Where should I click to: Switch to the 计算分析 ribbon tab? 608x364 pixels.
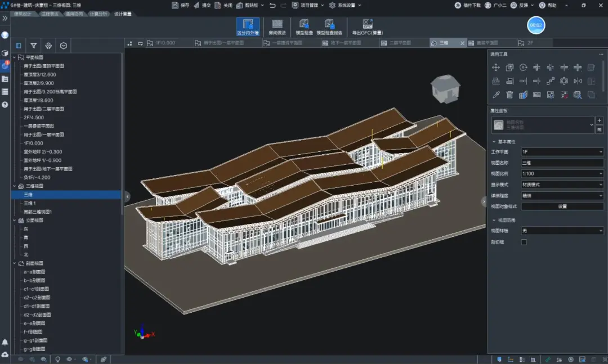click(x=98, y=14)
